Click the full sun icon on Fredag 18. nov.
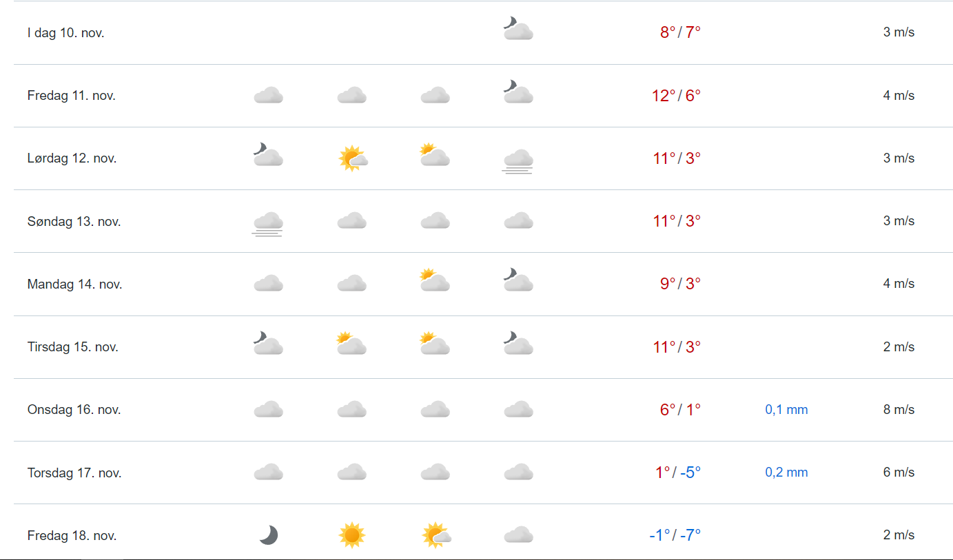Screen dimensions: 953x560 (x=351, y=535)
